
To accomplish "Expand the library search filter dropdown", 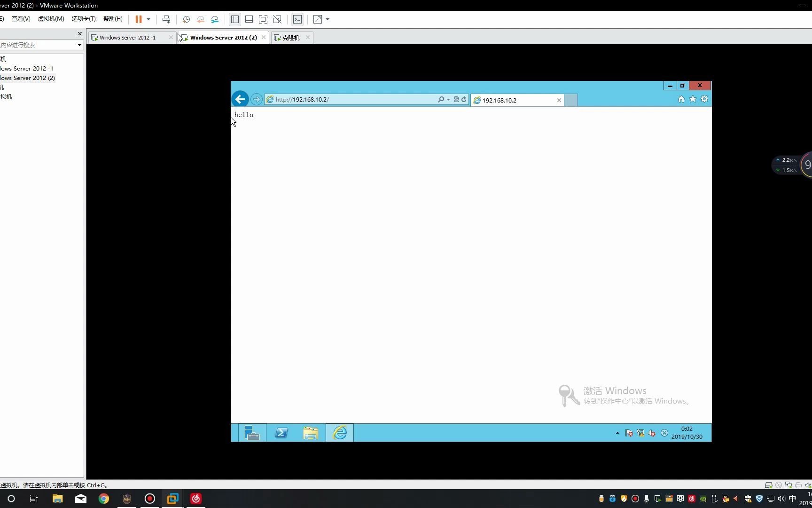I will [79, 45].
